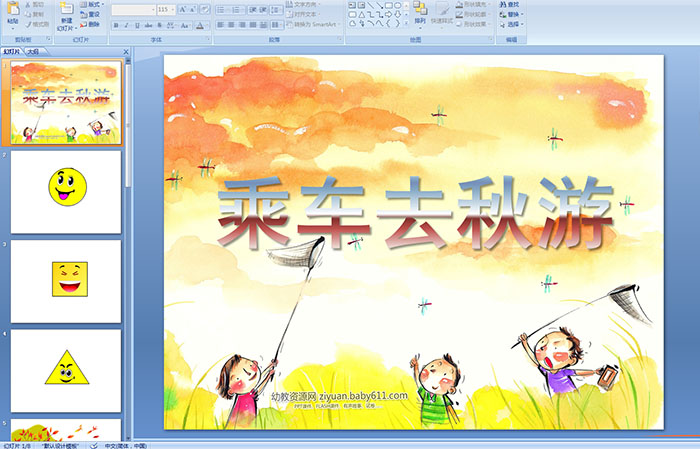This screenshot has width=700, height=449.
Task: Click the Reset (重设) slide button
Action: [x=90, y=14]
